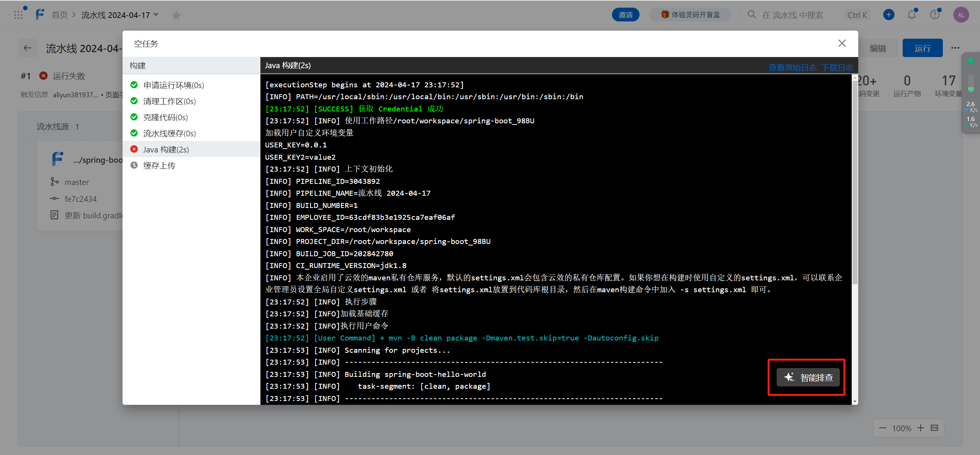Close the 空任务 log dialog

click(842, 43)
